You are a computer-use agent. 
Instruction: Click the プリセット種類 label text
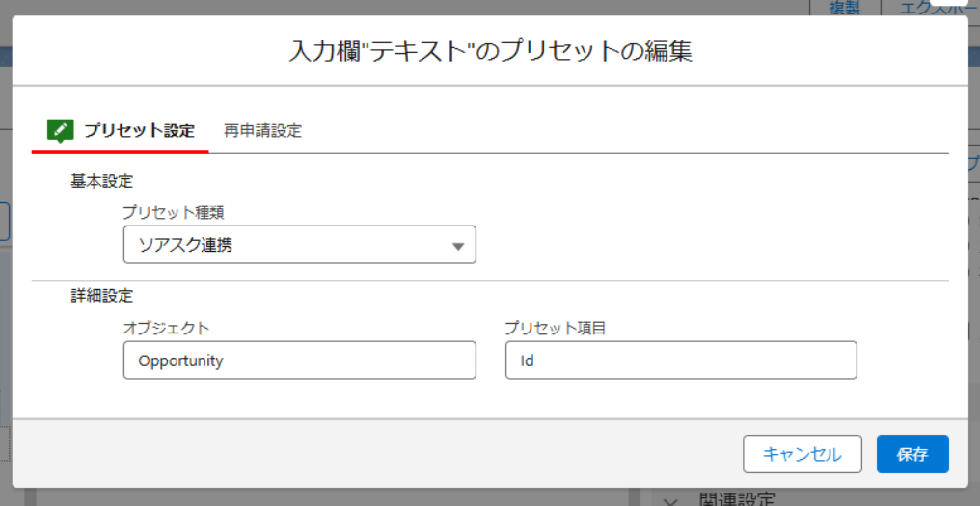pos(173,212)
